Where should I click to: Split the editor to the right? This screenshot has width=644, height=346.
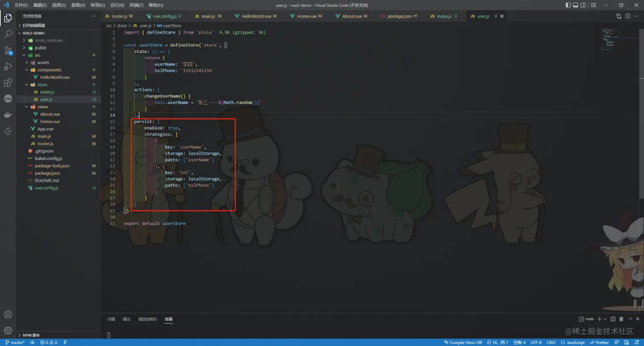coord(627,16)
